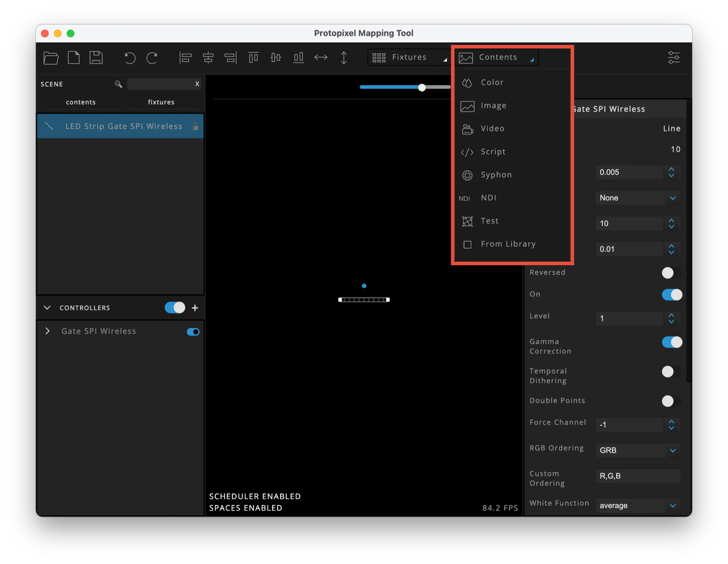
Task: Click the Scene search input field
Action: click(160, 84)
